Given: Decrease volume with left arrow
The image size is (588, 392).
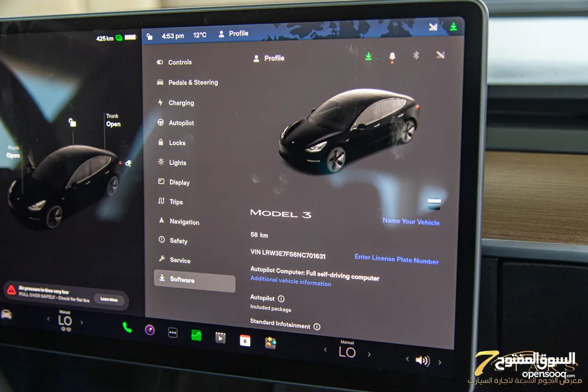Looking at the screenshot, I should point(407,359).
